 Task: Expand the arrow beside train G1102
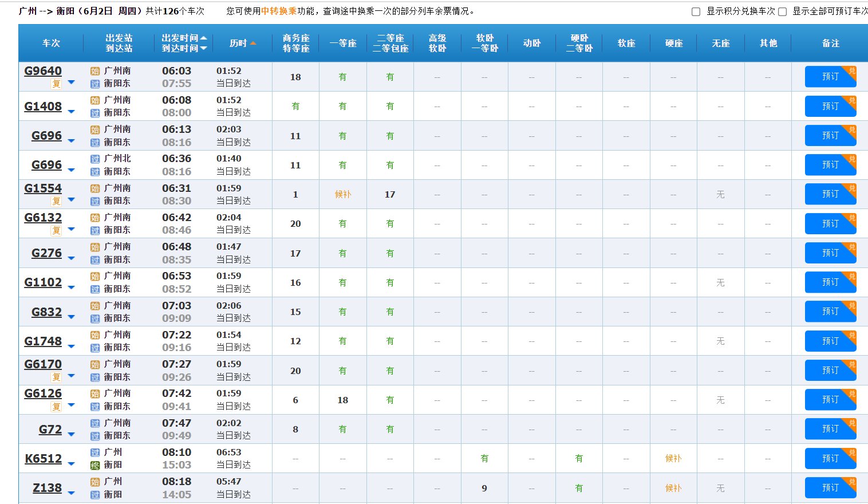pos(71,287)
